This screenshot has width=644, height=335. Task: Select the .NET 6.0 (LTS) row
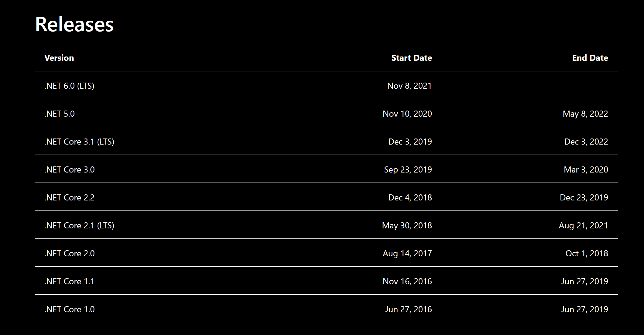[x=326, y=85]
